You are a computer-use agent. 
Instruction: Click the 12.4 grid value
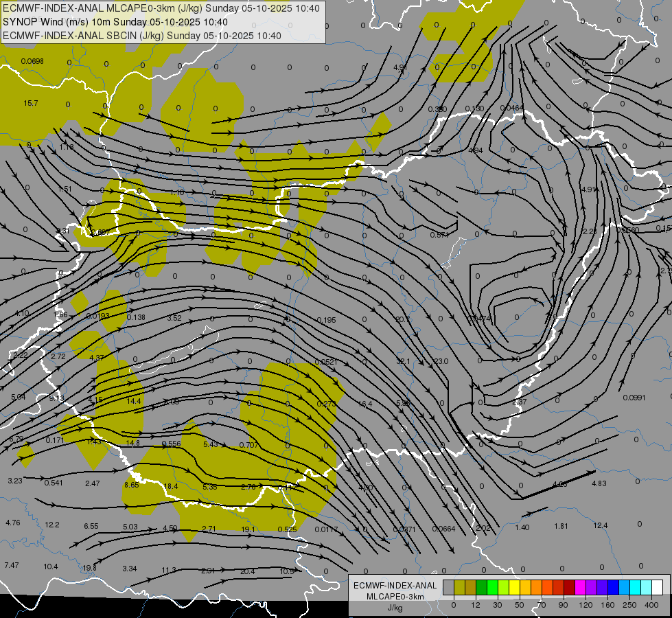[x=601, y=525]
